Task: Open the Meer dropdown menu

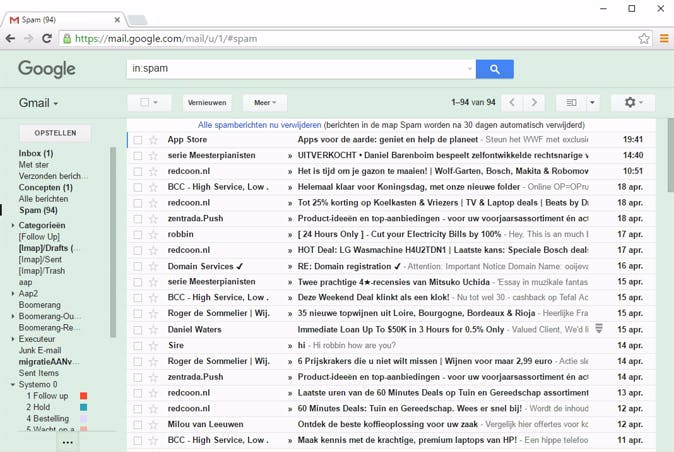Action: coord(265,103)
